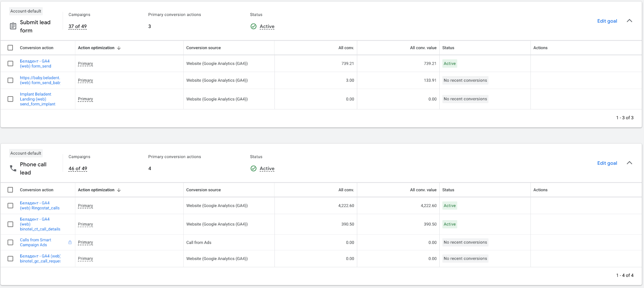Select all conversion actions in Submit lead form table

click(10, 48)
